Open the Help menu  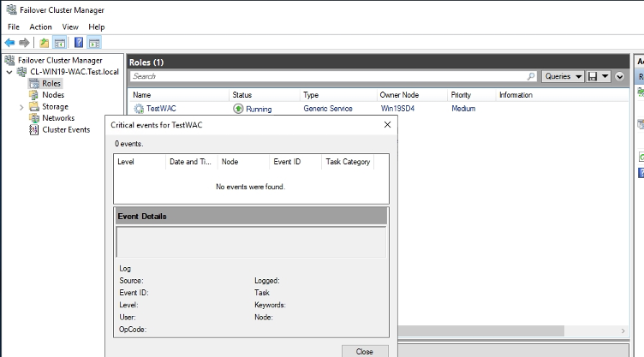[x=97, y=27]
